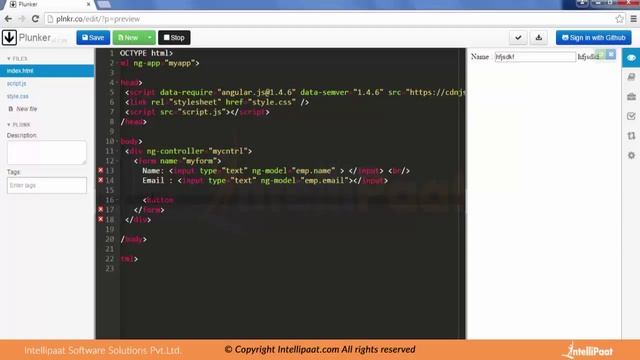
Task: Open the book icon panel in sidebar
Action: coord(631,77)
